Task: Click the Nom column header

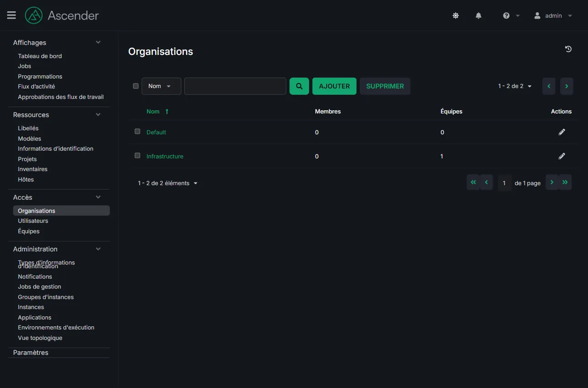Action: click(x=153, y=112)
